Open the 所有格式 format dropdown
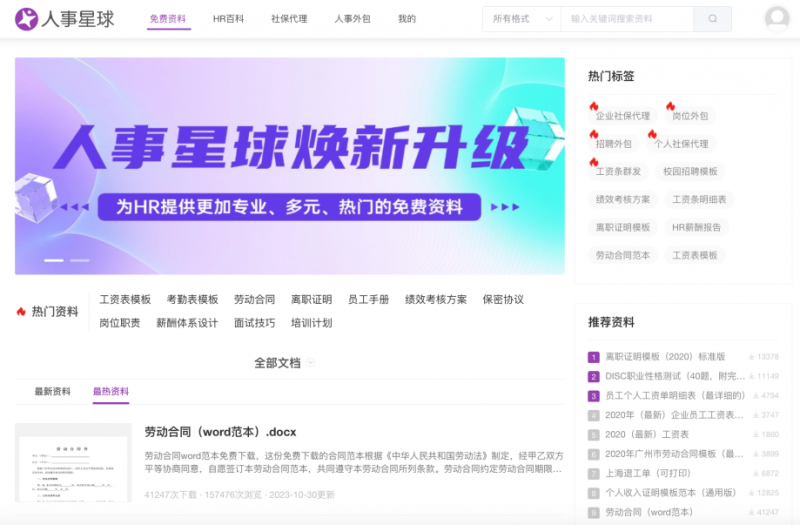 coord(522,19)
